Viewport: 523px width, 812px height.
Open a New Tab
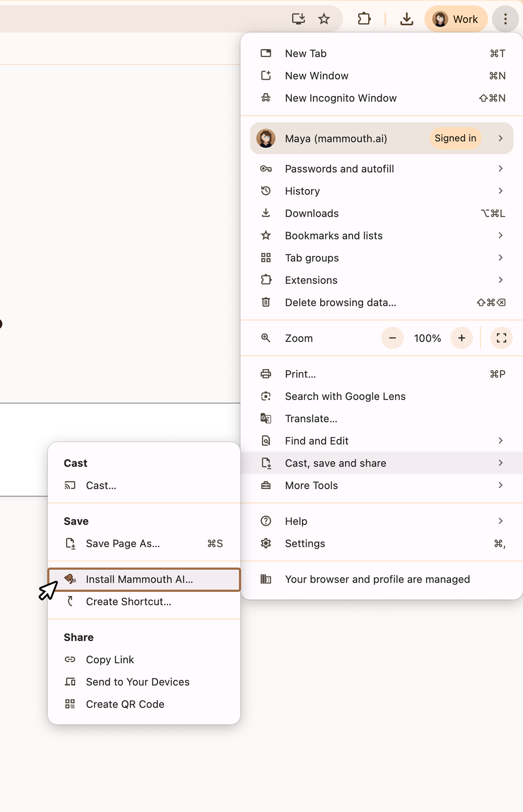(381, 53)
